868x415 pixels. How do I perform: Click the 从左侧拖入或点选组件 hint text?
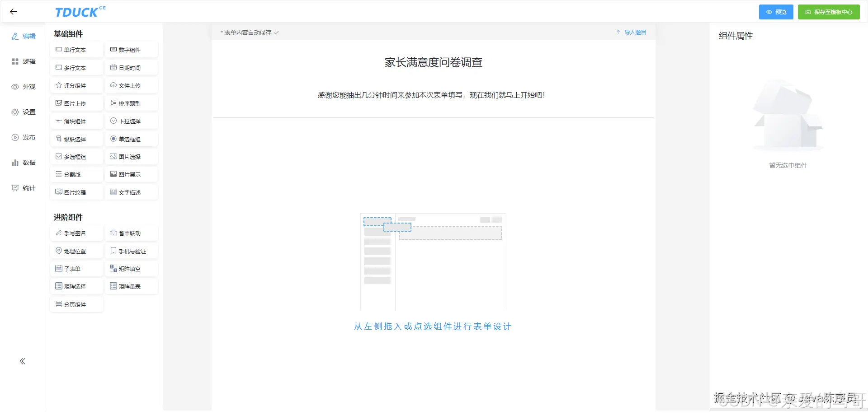coord(433,326)
